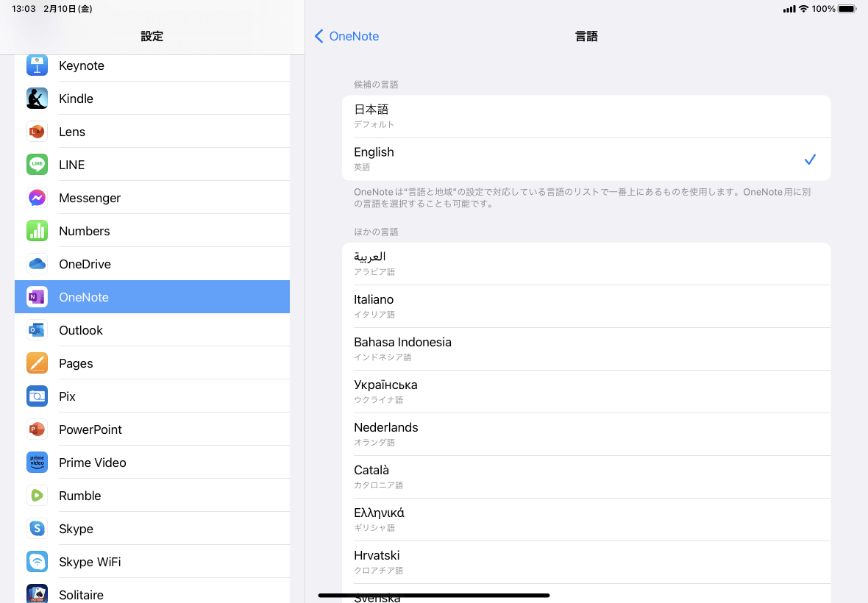Select the Outlook app icon
The height and width of the screenshot is (603, 868).
pyautogui.click(x=37, y=329)
